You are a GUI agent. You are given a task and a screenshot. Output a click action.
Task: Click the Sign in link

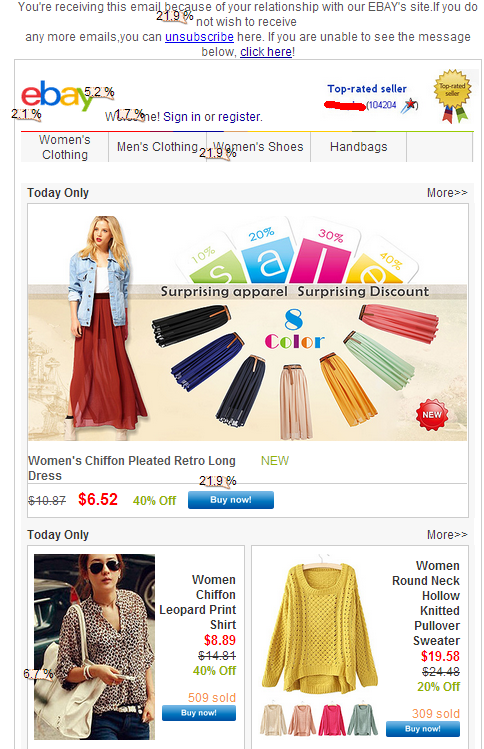click(x=182, y=117)
